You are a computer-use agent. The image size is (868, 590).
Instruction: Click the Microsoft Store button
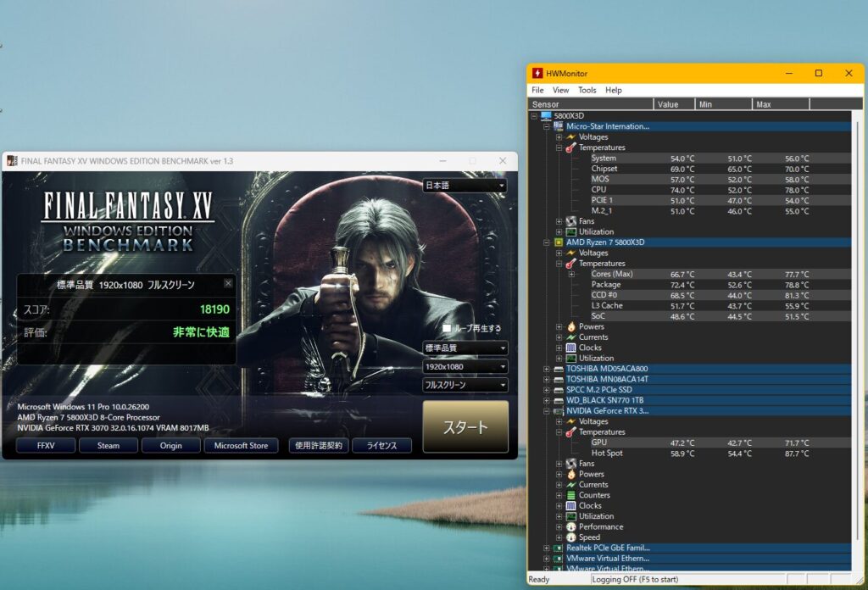(241, 445)
